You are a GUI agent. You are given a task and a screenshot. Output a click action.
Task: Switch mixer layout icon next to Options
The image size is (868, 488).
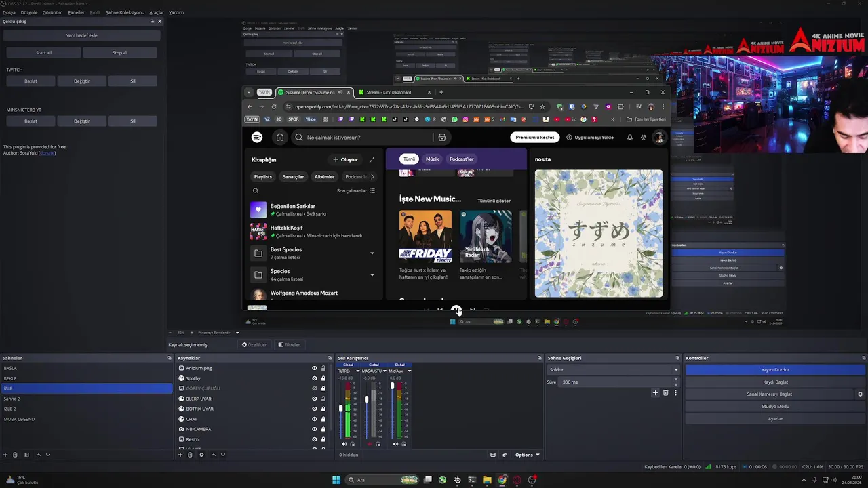click(493, 455)
